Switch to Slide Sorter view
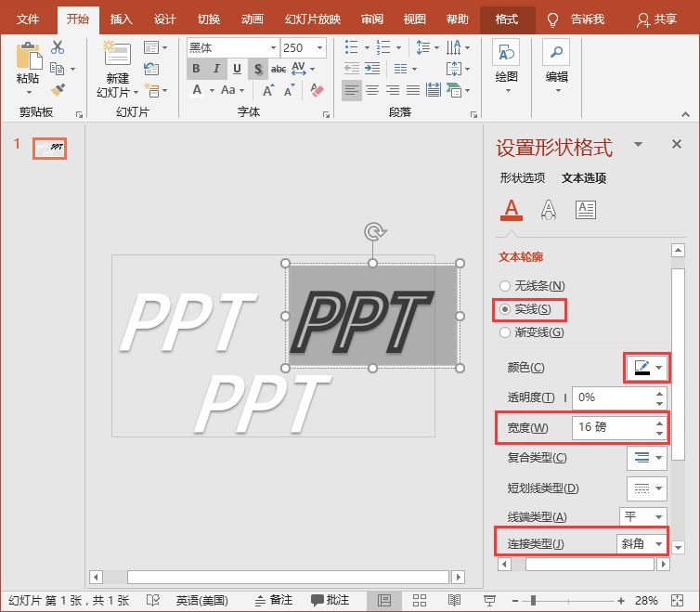 click(420, 600)
